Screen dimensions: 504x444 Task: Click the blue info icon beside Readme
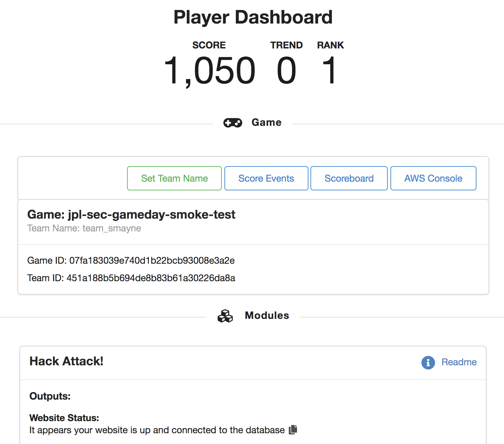point(428,363)
